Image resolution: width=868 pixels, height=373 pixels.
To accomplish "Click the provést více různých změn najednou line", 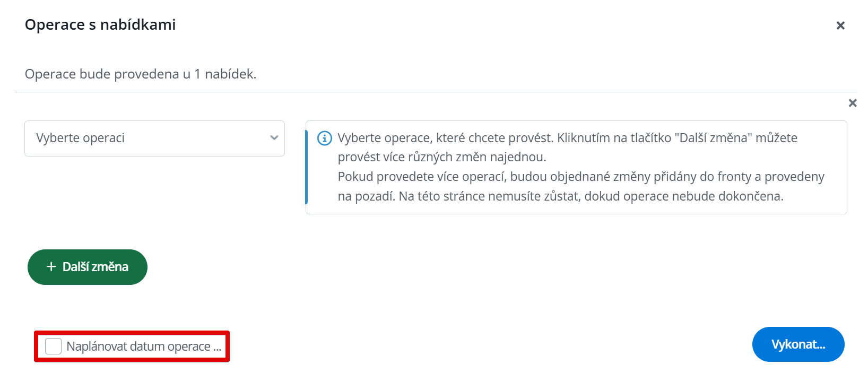I will 442,157.
